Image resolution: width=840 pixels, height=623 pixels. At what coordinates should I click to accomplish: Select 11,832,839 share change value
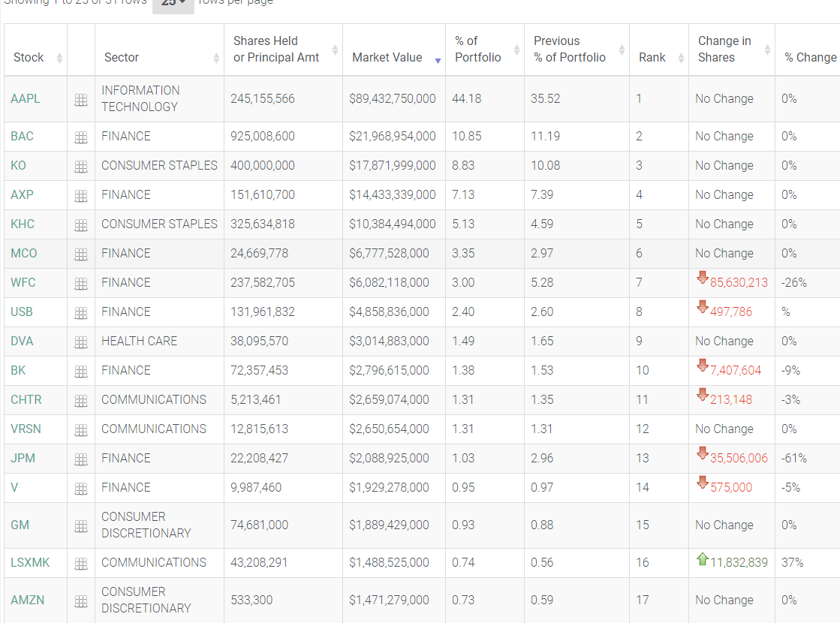pos(739,562)
